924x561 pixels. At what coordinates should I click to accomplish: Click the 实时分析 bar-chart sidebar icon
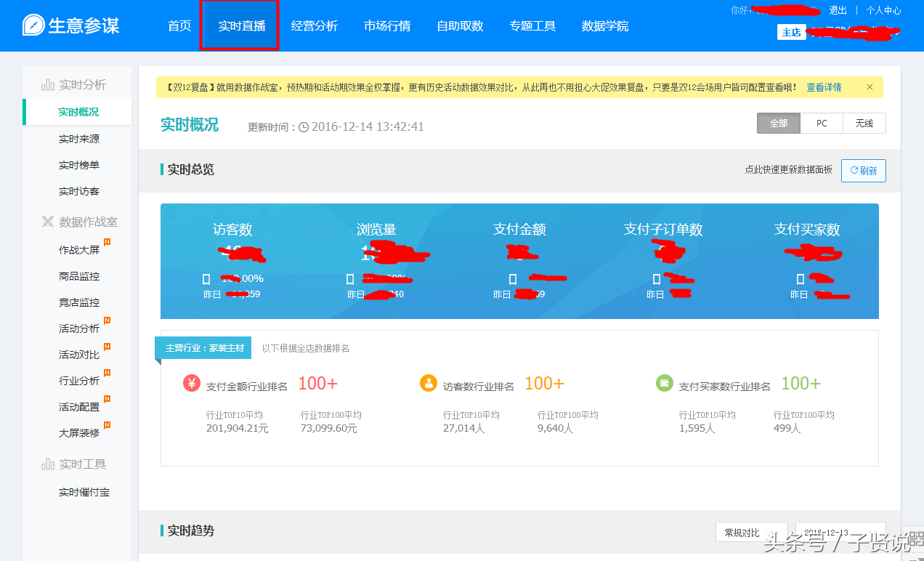[48, 83]
